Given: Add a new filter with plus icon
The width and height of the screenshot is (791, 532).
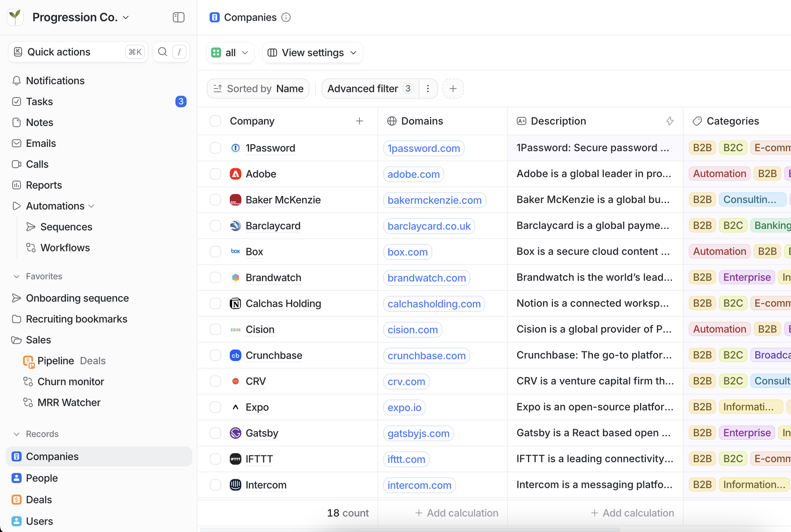Looking at the screenshot, I should (453, 89).
